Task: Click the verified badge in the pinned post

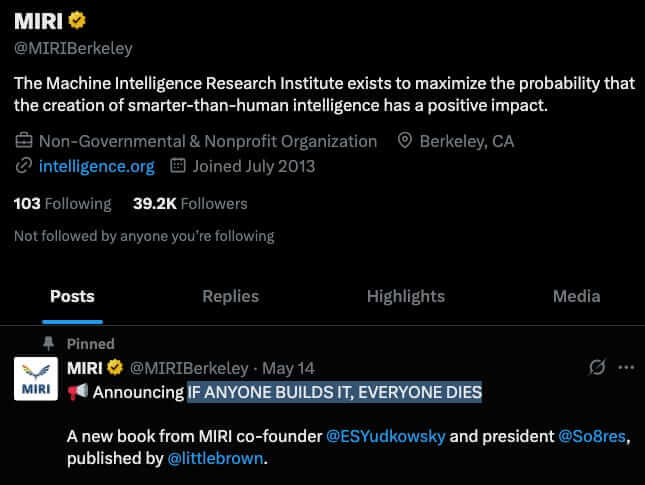Action: pos(115,367)
